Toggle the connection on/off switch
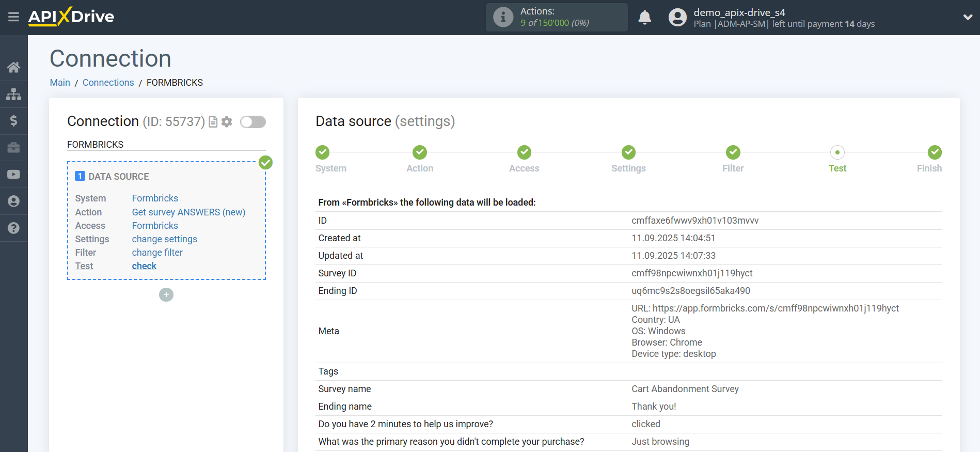 tap(253, 122)
